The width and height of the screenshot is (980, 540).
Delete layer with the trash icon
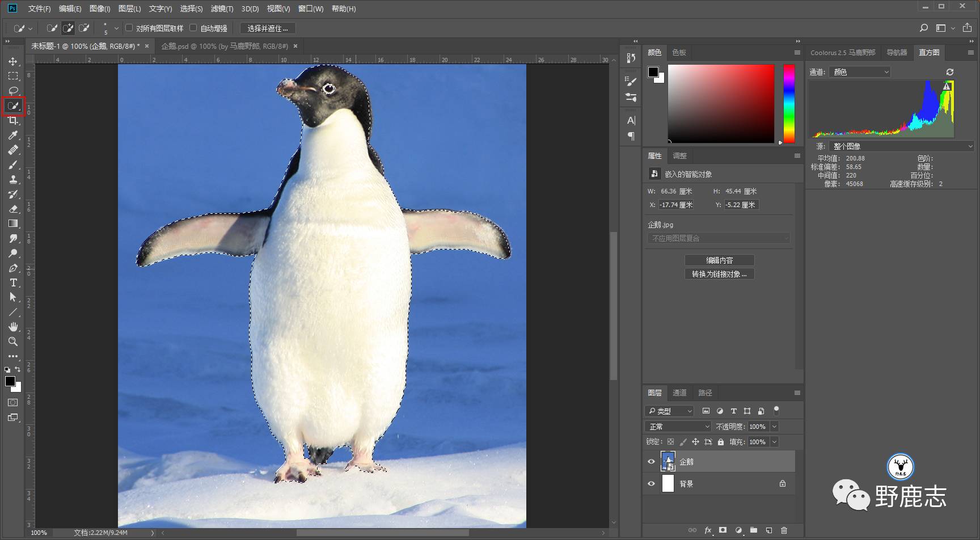tap(784, 530)
